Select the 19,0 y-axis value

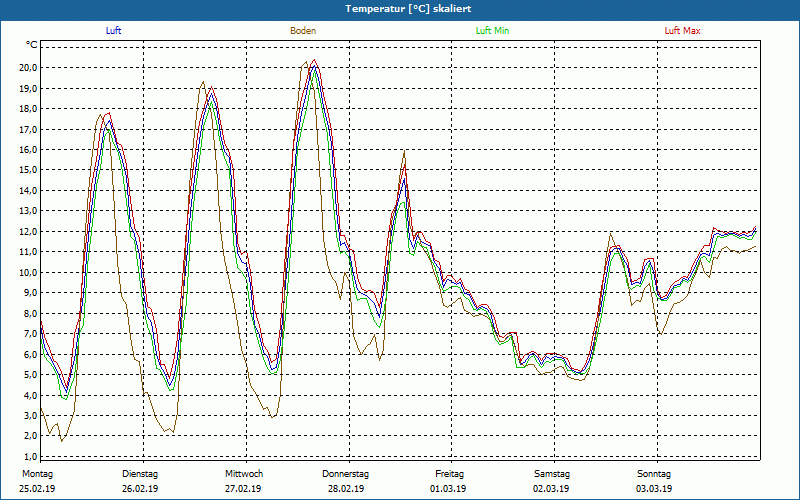click(29, 88)
